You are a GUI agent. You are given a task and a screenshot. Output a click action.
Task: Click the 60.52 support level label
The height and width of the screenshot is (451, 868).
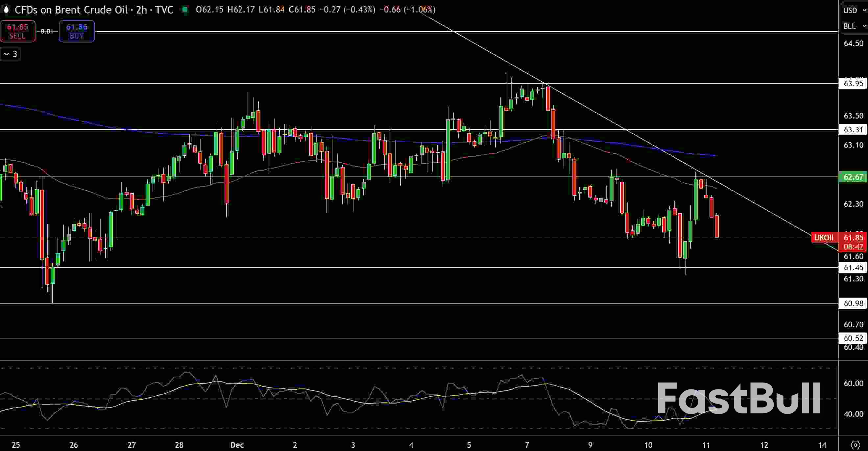coord(853,339)
